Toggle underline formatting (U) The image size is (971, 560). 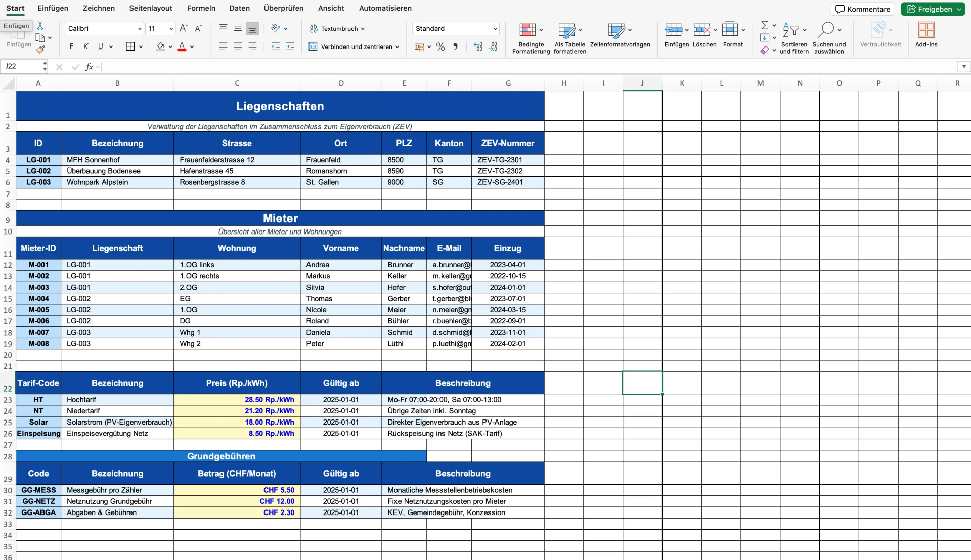pos(101,46)
